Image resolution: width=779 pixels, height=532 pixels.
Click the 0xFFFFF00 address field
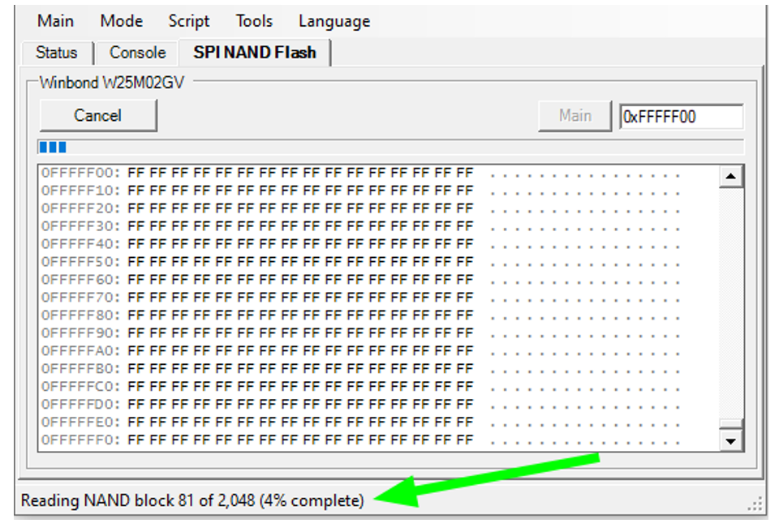pos(681,117)
